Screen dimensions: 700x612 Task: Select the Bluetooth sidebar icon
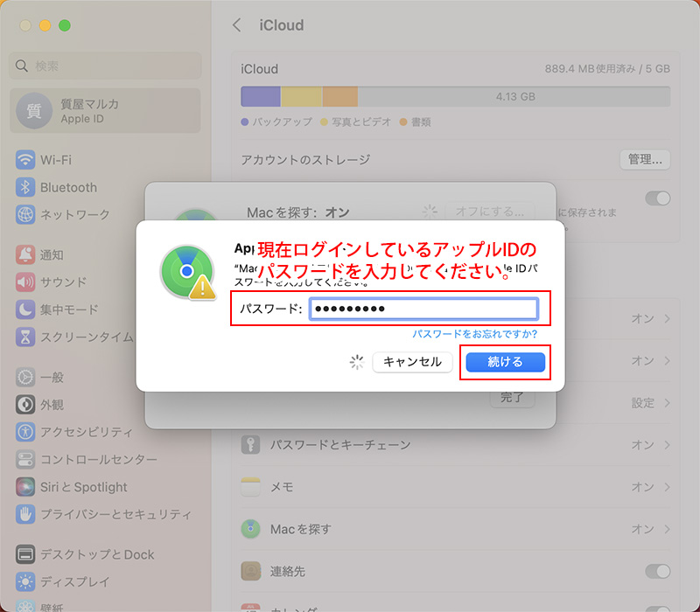(x=25, y=187)
